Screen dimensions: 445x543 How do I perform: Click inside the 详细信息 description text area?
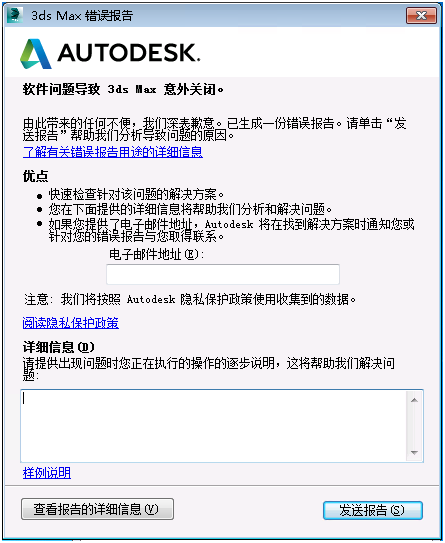pyautogui.click(x=214, y=426)
